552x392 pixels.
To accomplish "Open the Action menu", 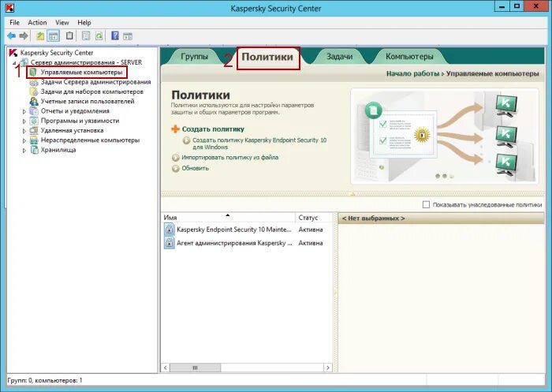I will click(37, 23).
